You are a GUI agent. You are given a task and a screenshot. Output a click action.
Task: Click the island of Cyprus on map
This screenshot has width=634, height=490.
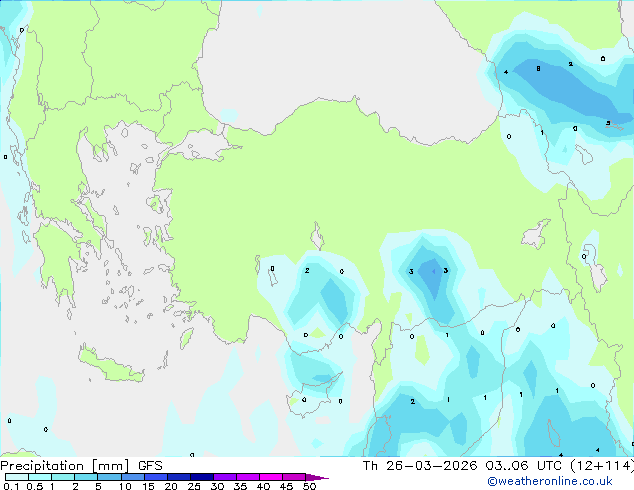[313, 397]
